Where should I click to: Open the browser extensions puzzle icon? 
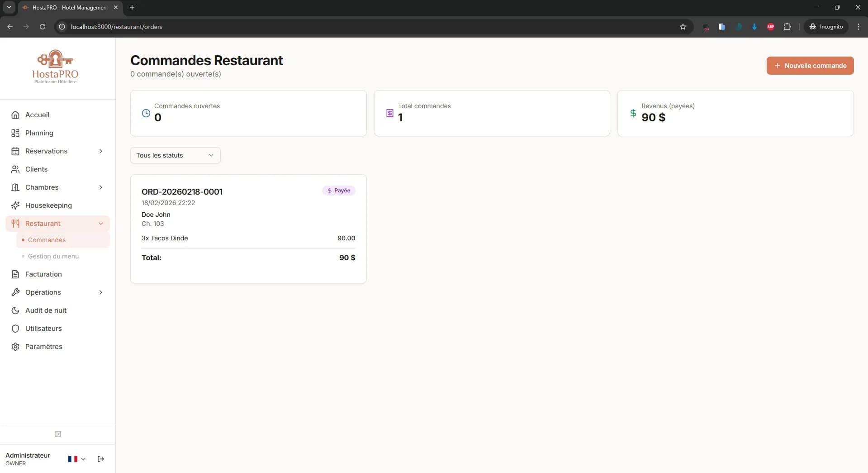(787, 27)
